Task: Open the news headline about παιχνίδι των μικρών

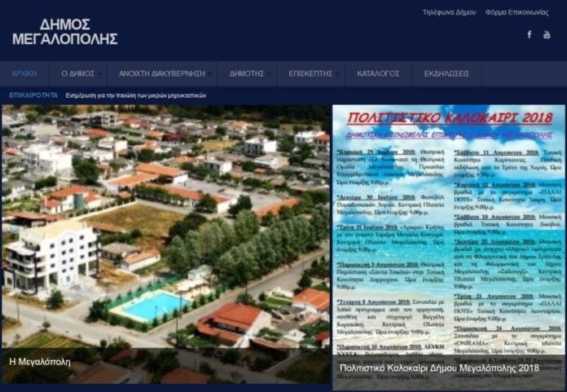Action: pos(136,95)
